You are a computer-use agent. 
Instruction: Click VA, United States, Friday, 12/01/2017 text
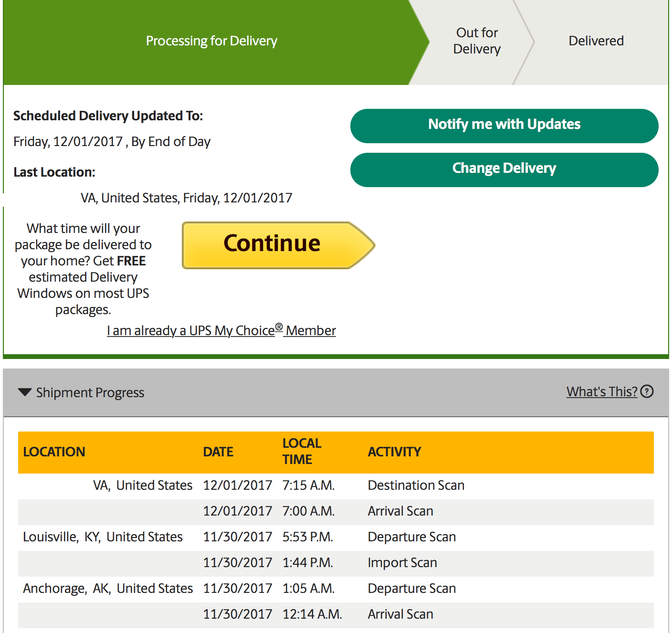coord(186,198)
